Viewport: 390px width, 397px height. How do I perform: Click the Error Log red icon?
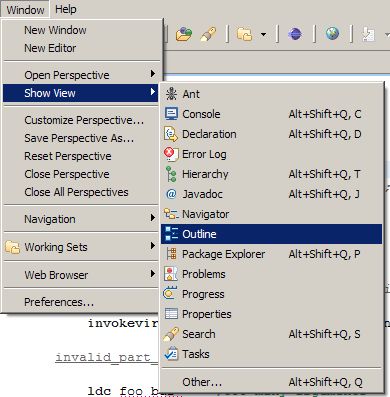171,154
